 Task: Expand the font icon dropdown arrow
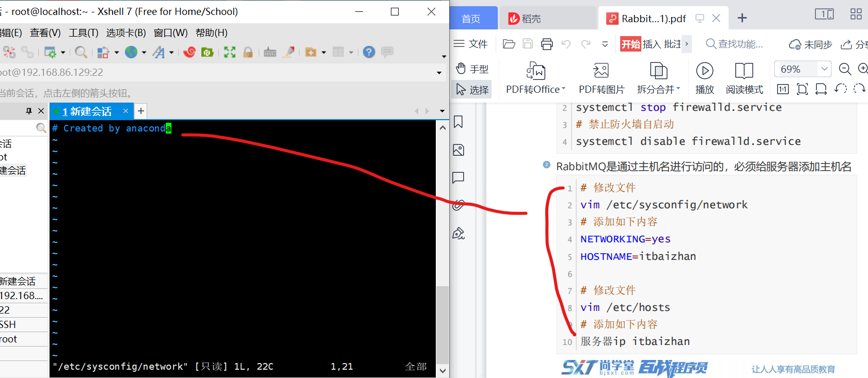click(171, 53)
